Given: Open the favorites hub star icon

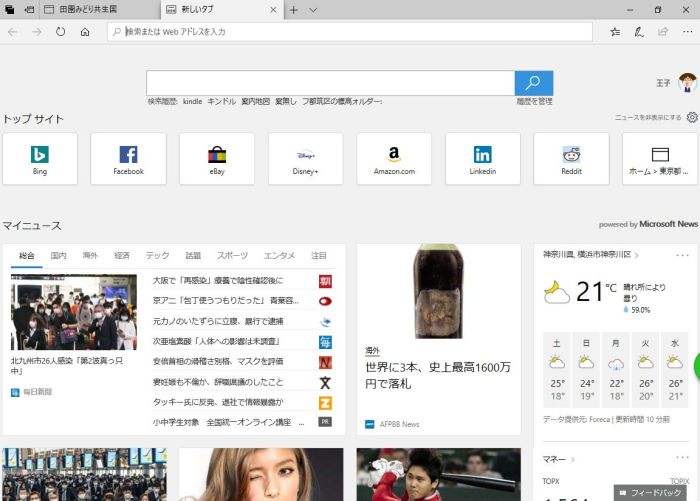Looking at the screenshot, I should point(615,32).
